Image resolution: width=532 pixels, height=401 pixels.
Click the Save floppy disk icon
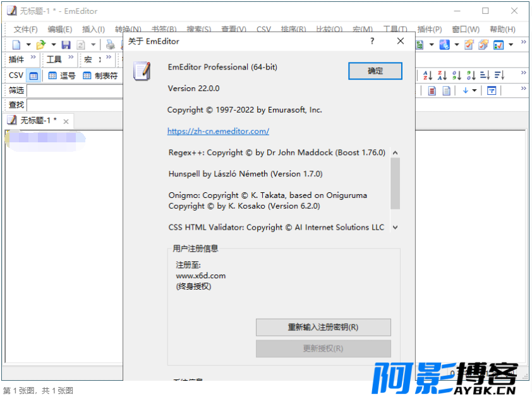tap(66, 45)
